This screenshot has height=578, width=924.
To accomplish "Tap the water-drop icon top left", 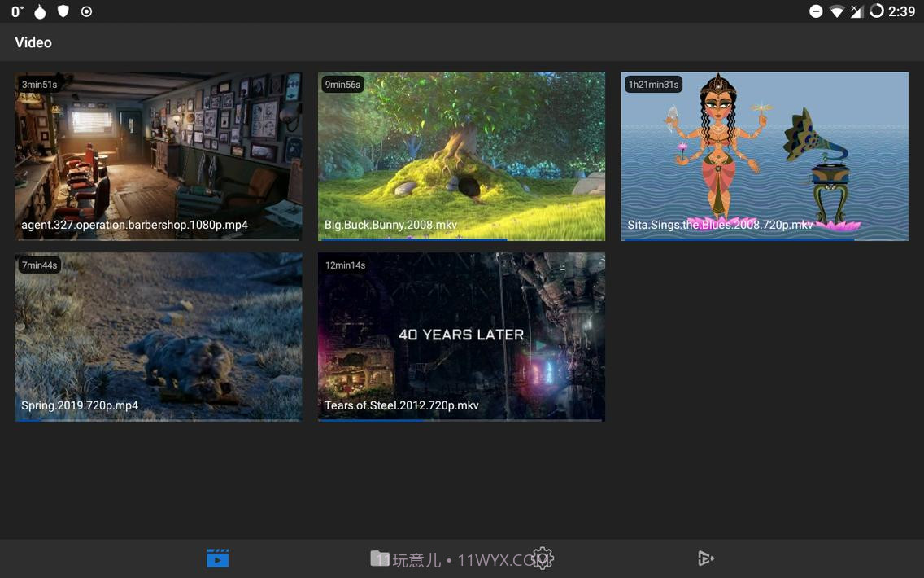I will click(x=39, y=11).
